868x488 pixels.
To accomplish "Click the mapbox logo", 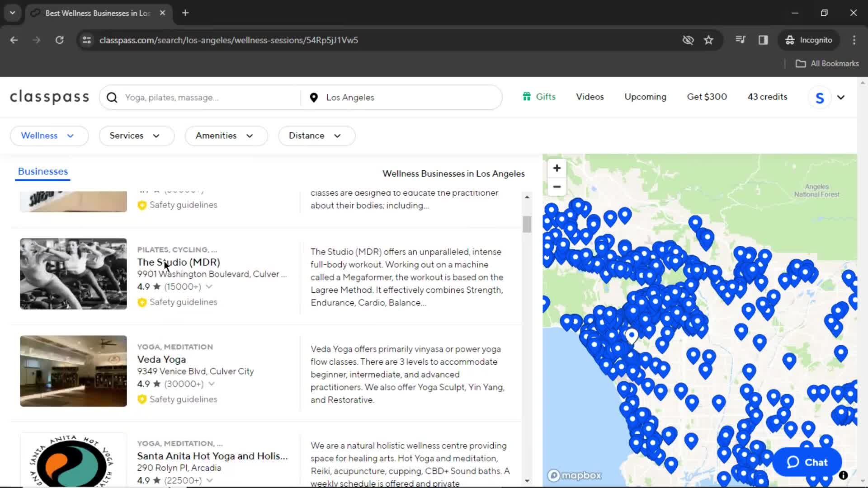I will coord(574,475).
